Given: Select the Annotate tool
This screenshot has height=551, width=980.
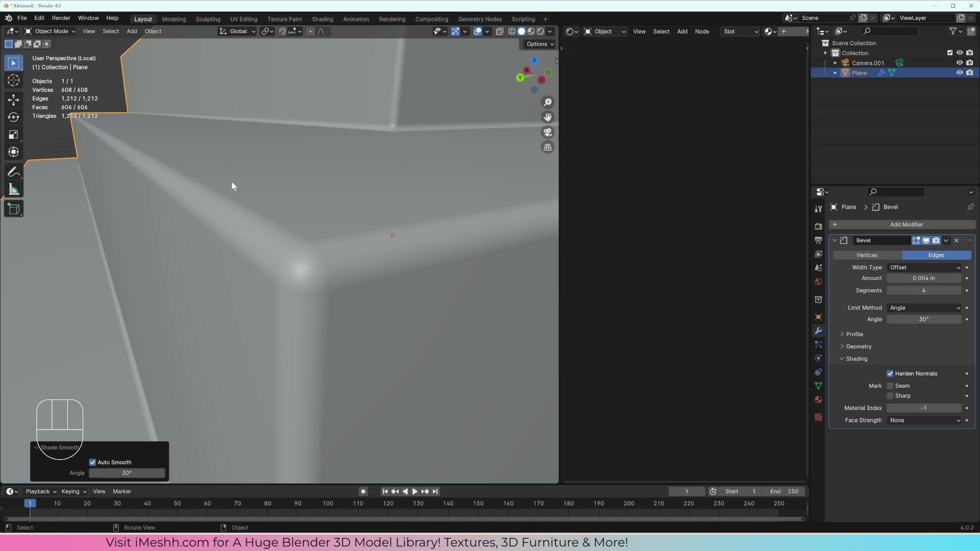Looking at the screenshot, I should [x=14, y=172].
